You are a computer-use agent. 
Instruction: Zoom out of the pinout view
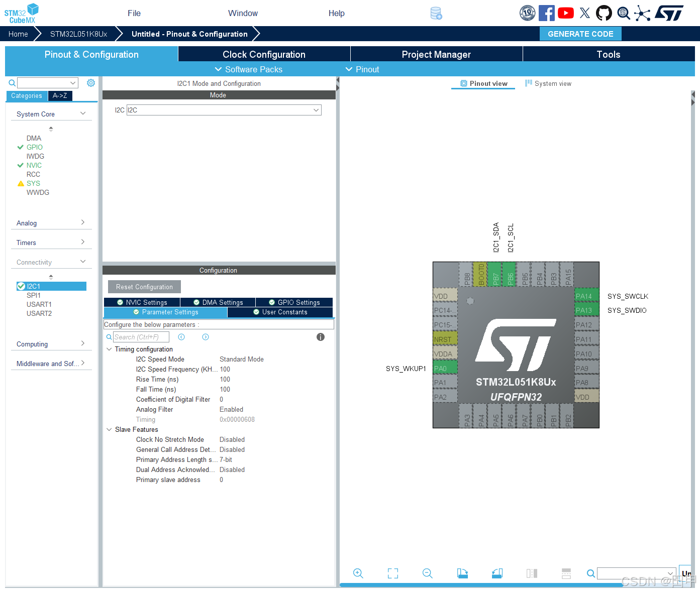428,573
